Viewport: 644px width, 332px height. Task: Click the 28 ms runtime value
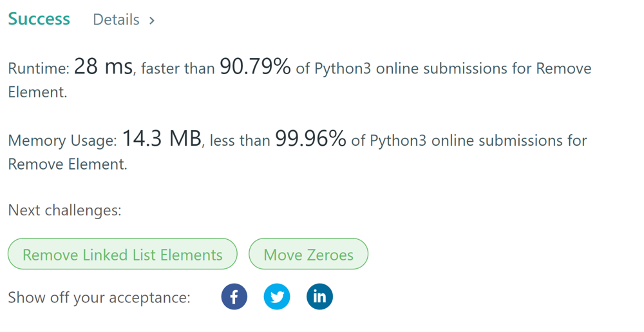click(103, 67)
